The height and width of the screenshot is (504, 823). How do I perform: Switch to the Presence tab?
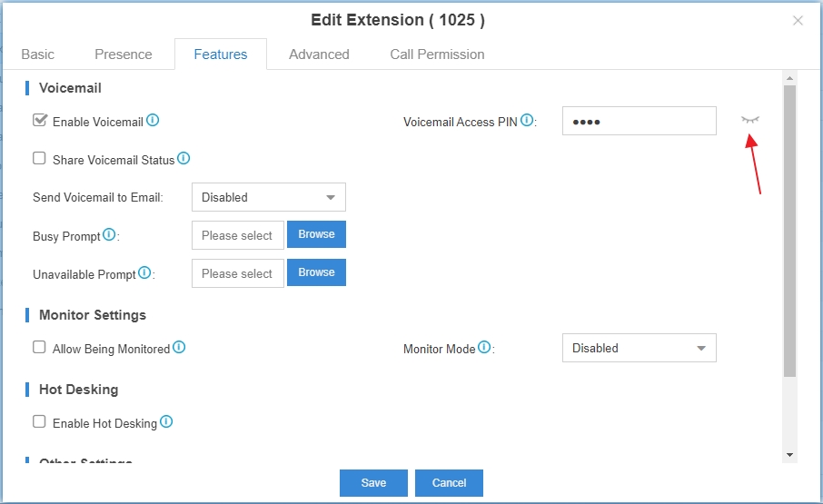[x=124, y=54]
